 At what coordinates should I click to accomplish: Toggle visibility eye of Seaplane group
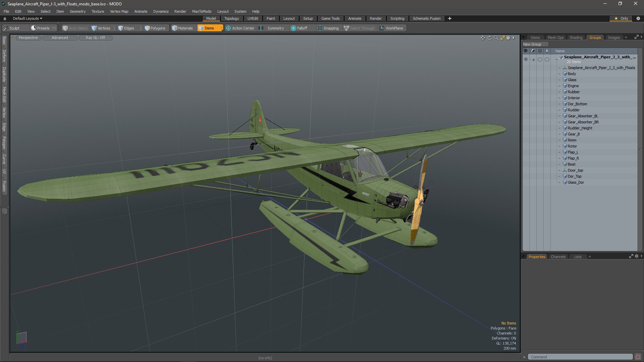click(x=526, y=59)
